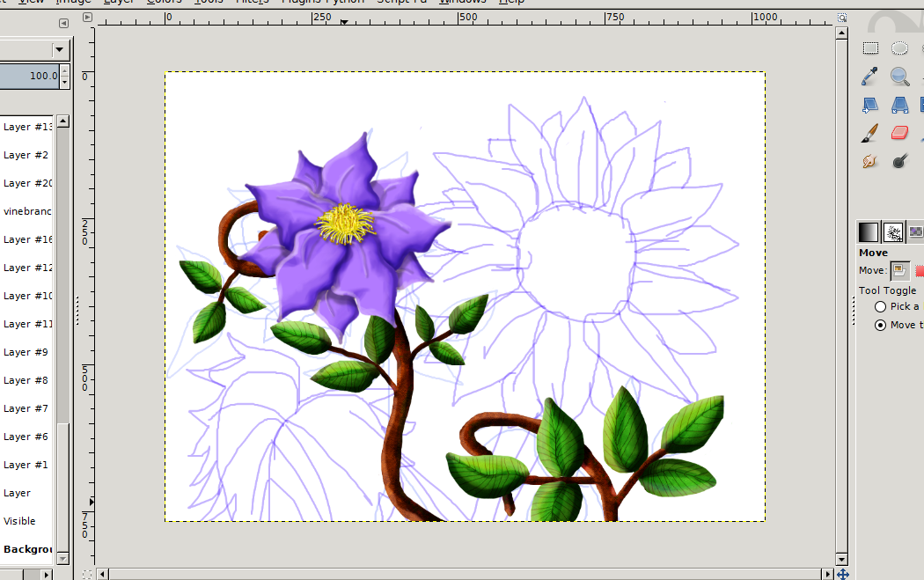924x580 pixels.
Task: Open the image menu button at ruler corner
Action: [x=87, y=17]
